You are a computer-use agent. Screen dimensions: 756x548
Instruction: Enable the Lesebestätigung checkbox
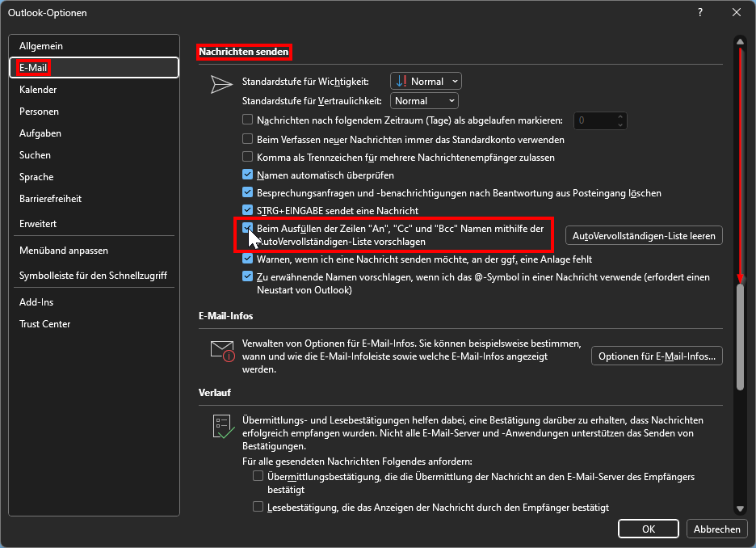[258, 507]
